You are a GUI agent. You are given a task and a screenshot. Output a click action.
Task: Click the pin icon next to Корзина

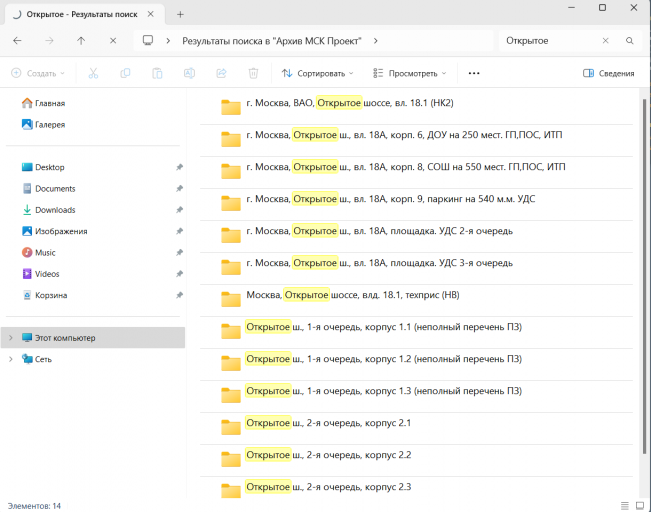[x=179, y=295]
